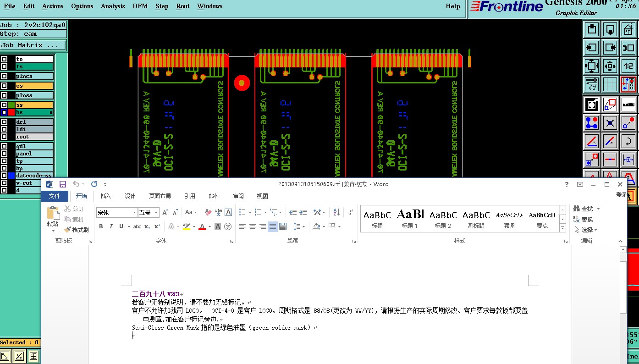Click the home view icon in Genesis
639x364 pixels.
628,30
